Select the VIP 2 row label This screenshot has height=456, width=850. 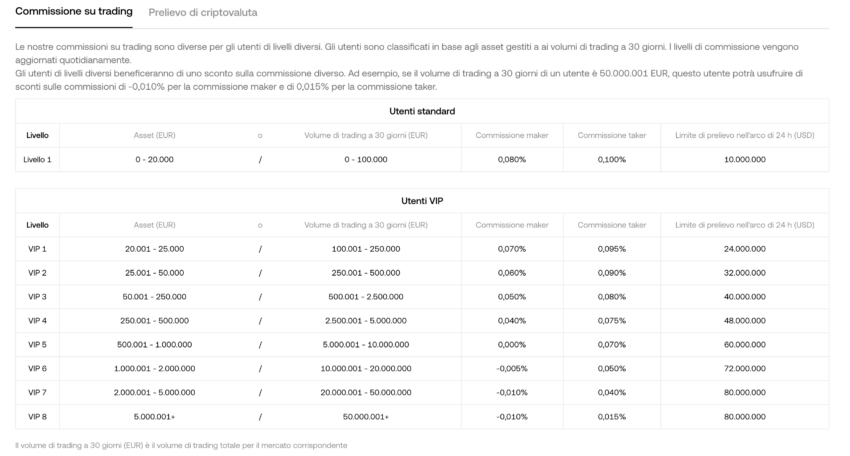click(x=37, y=273)
